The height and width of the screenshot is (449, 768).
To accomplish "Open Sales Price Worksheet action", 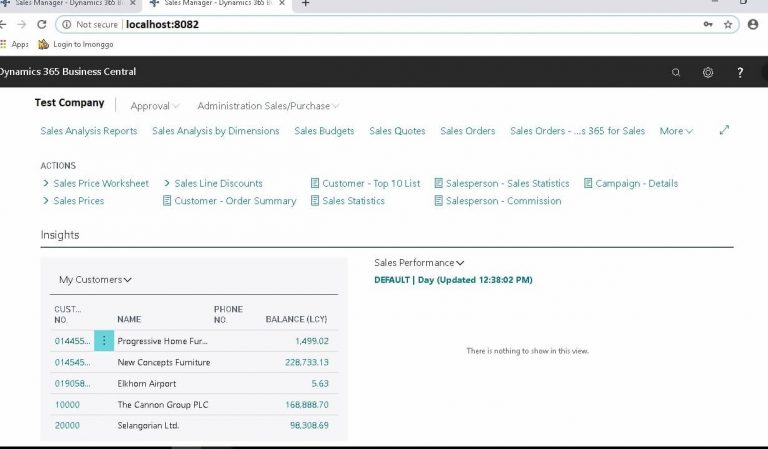I will [x=96, y=184].
